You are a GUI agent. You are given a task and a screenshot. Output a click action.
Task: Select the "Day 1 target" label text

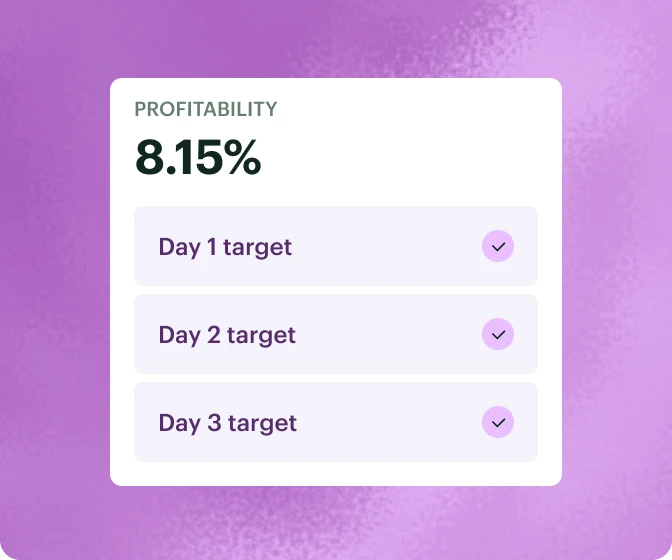tap(225, 247)
